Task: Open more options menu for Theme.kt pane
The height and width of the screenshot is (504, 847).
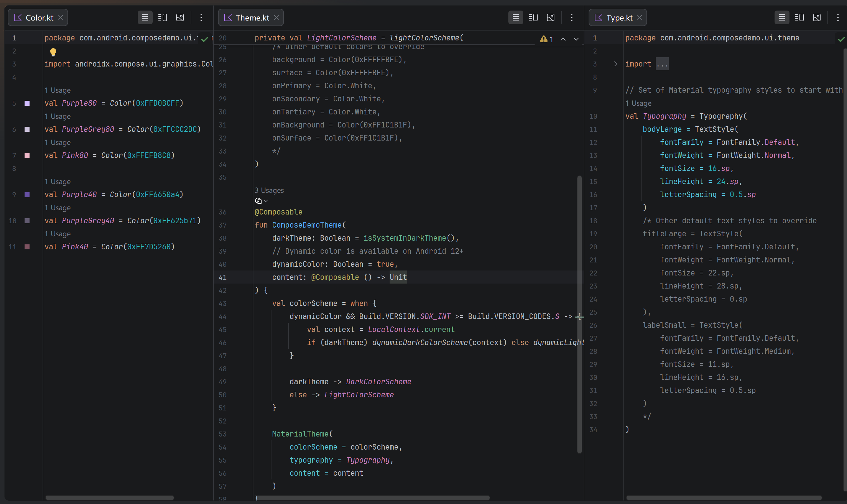Action: click(x=572, y=17)
